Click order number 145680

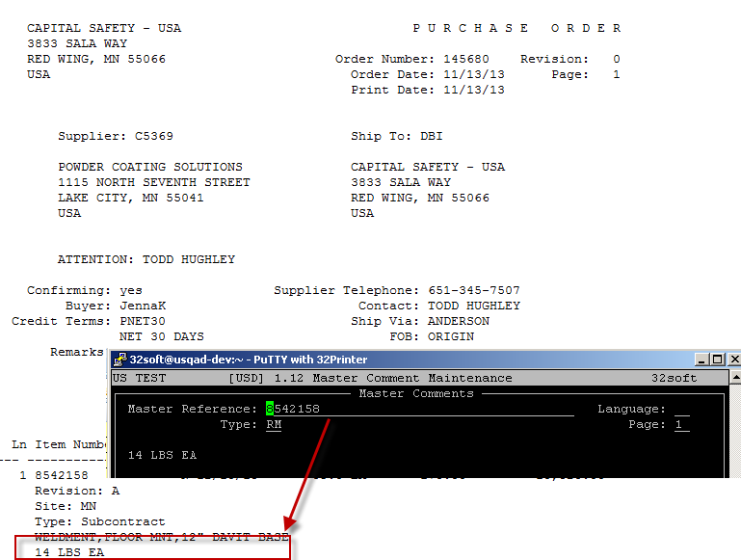466,59
